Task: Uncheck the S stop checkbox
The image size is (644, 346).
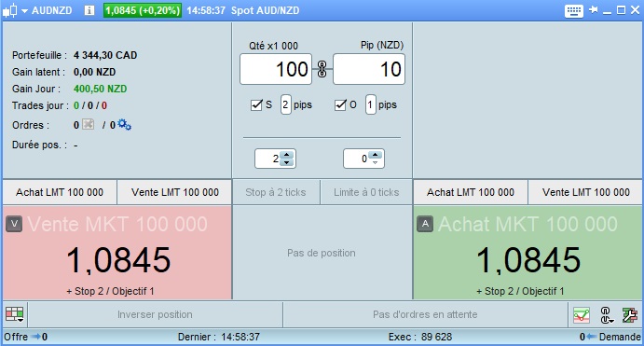Action: tap(256, 104)
